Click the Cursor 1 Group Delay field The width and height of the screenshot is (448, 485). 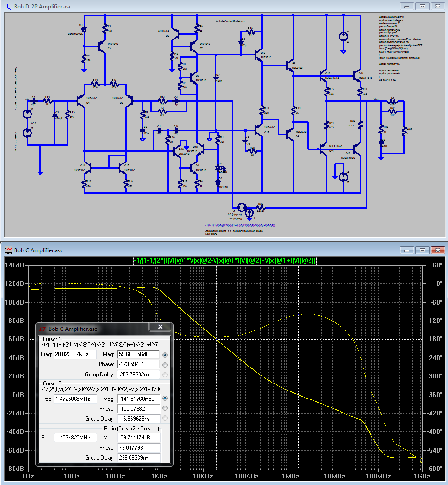[x=139, y=375]
